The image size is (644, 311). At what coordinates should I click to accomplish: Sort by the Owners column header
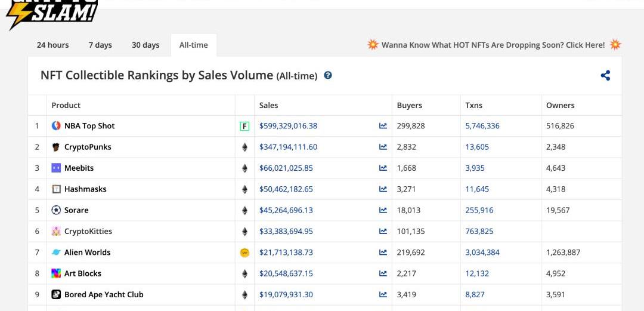click(560, 105)
